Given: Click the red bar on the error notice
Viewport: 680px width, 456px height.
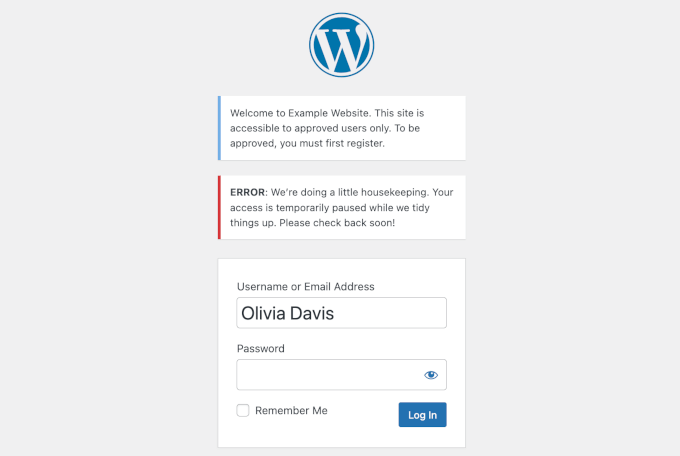Looking at the screenshot, I should pos(219,208).
